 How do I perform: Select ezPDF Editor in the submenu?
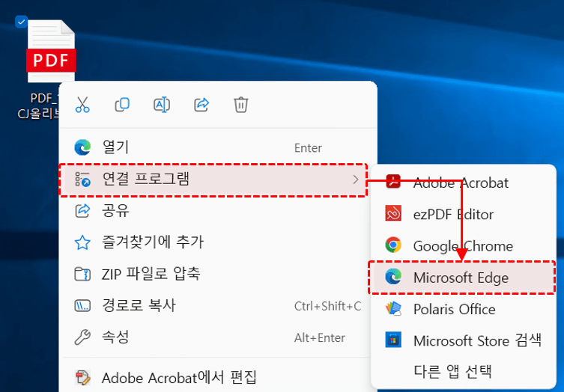point(463,215)
